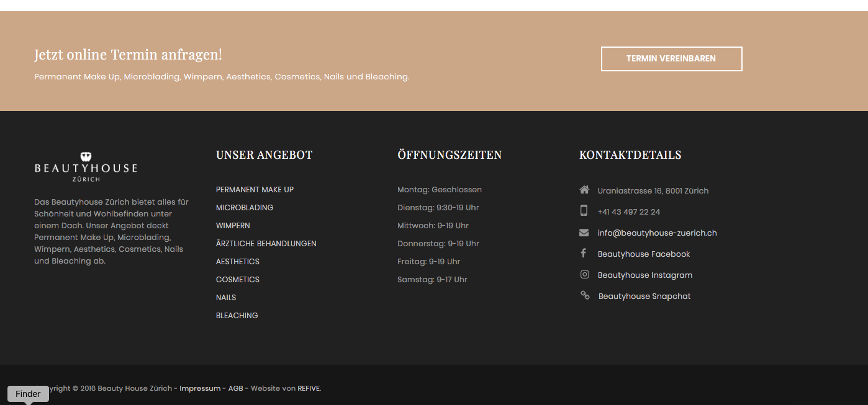This screenshot has height=405, width=868.
Task: Go to the Microblading menu entry
Action: [245, 208]
